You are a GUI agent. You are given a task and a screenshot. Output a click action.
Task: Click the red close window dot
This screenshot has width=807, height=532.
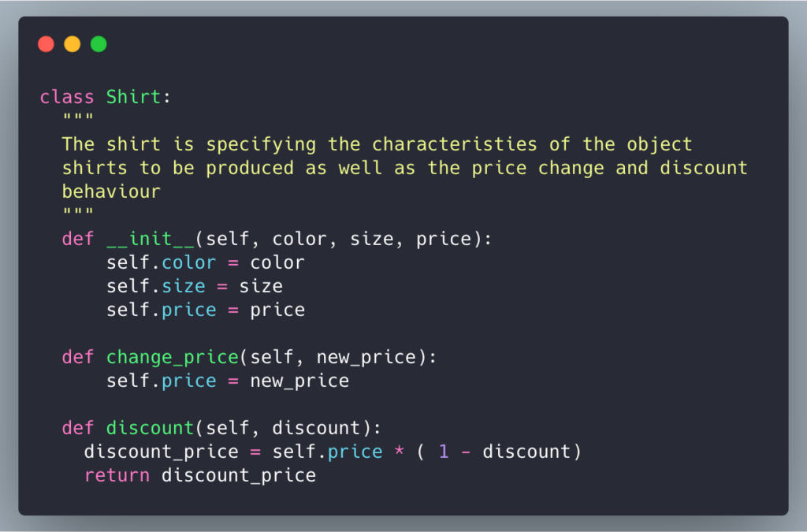[46, 44]
